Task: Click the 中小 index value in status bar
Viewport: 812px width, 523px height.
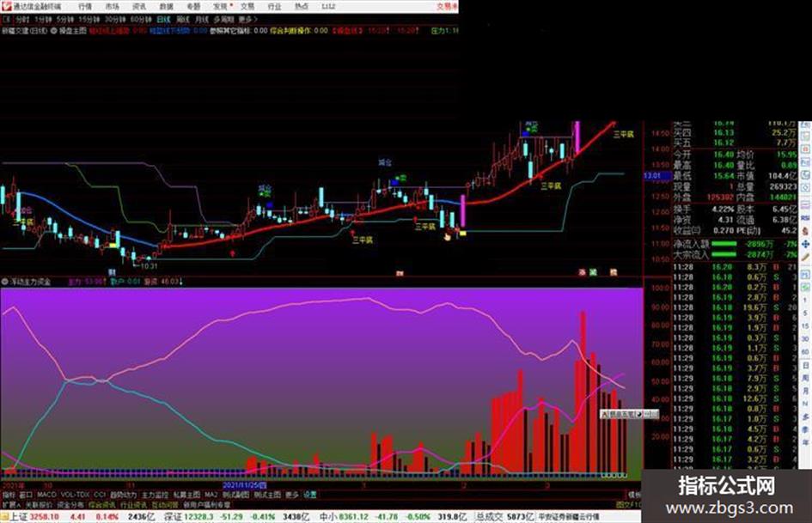Action: 354,517
